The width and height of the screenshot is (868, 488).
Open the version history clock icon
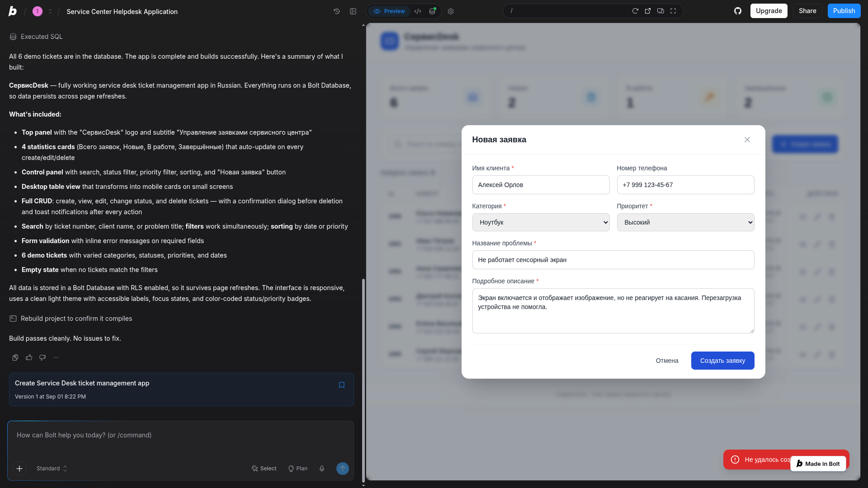pos(337,11)
